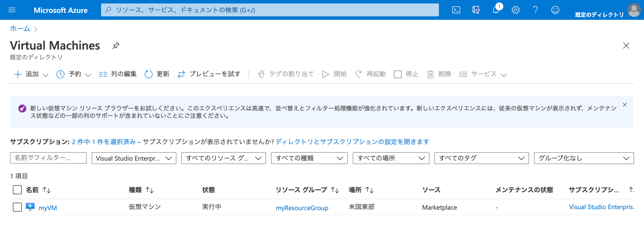This screenshot has width=644, height=225.
Task: Open the すべてのリソース グループ filter
Action: pos(223,158)
